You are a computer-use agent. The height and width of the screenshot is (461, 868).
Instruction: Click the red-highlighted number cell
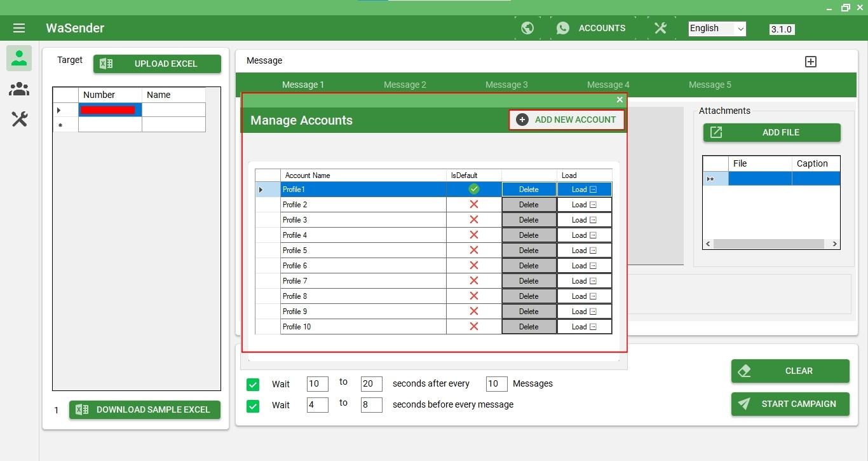(x=110, y=110)
